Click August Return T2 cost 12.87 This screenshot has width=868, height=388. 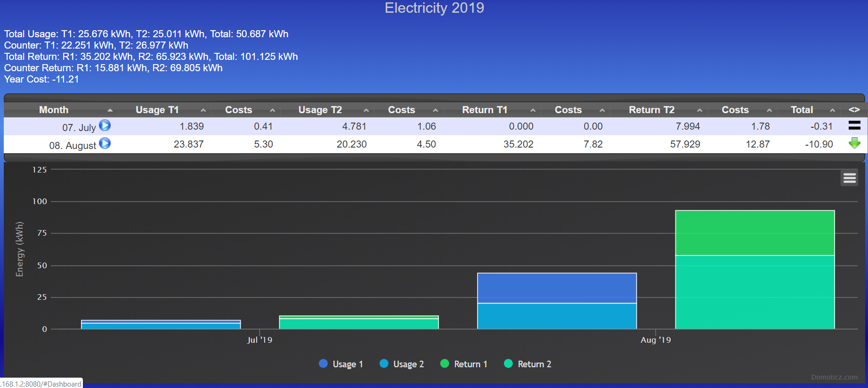(757, 144)
